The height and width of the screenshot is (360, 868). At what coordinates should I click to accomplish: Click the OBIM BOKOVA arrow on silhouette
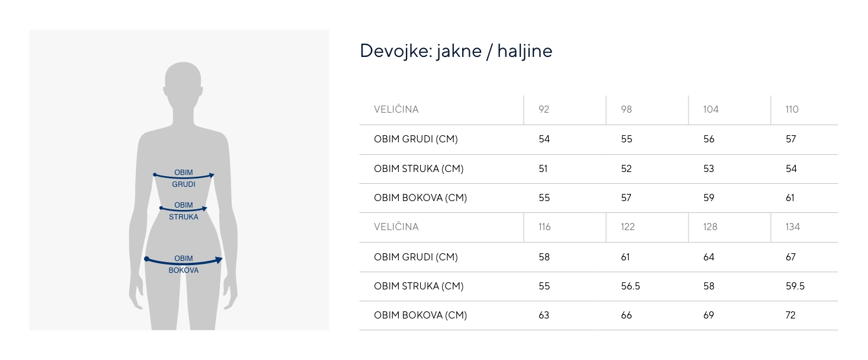(x=184, y=261)
